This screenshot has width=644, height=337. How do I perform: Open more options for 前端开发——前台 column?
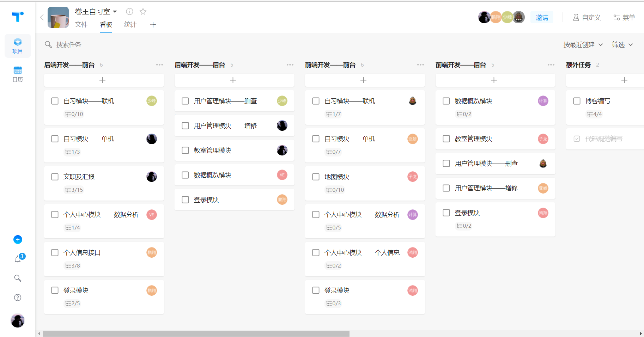click(x=421, y=65)
